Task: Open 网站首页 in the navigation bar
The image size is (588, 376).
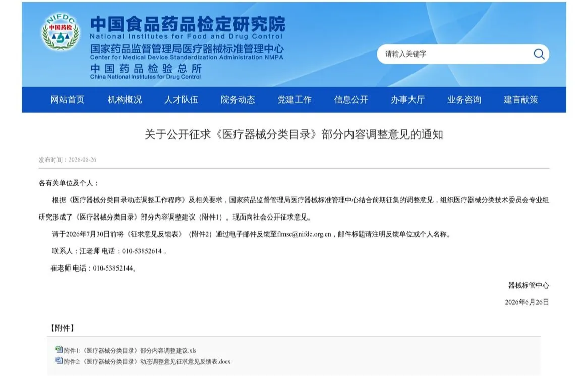Action: point(68,100)
